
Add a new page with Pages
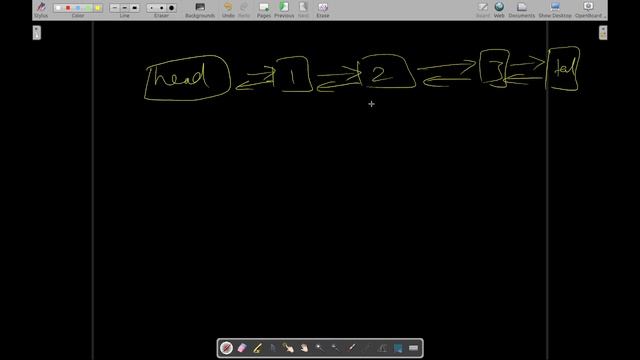[264, 9]
